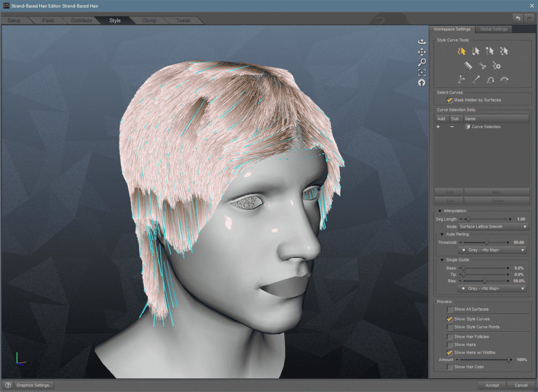Open the Surface Lattice Smooth mode dropdown
Image resolution: width=538 pixels, height=392 pixels.
493,226
